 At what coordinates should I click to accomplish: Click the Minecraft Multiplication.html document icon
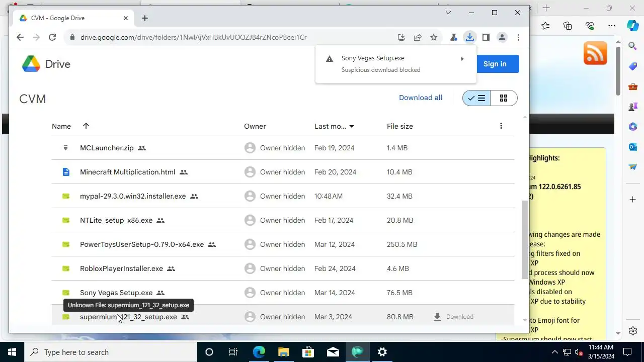pyautogui.click(x=65, y=172)
